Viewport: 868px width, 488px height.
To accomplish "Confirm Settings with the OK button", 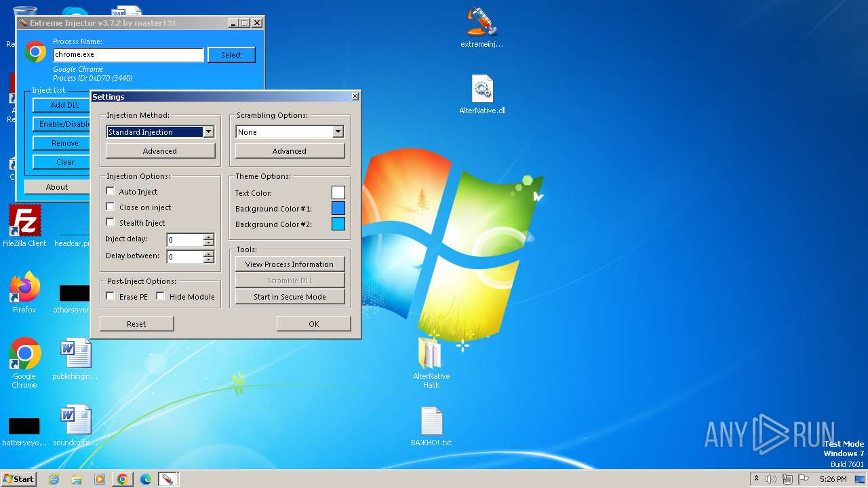I will coord(313,324).
